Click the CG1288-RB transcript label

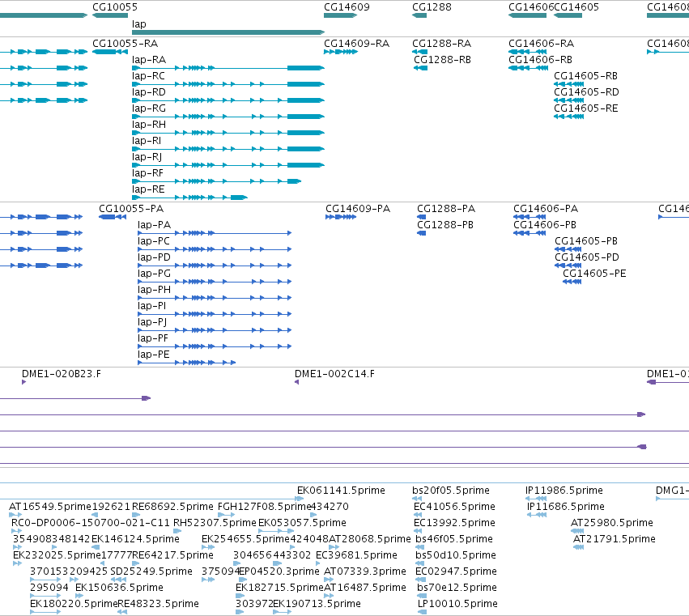coord(443,60)
